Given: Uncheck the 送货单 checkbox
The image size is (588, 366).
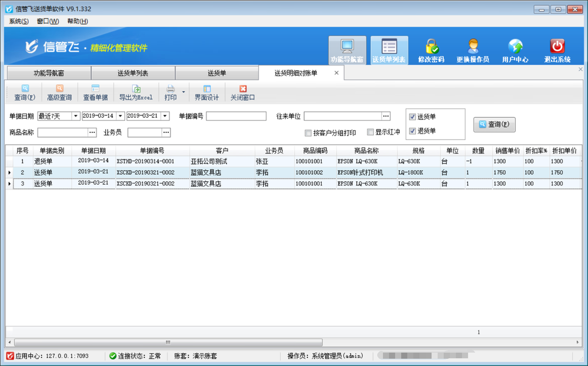Looking at the screenshot, I should [x=413, y=117].
